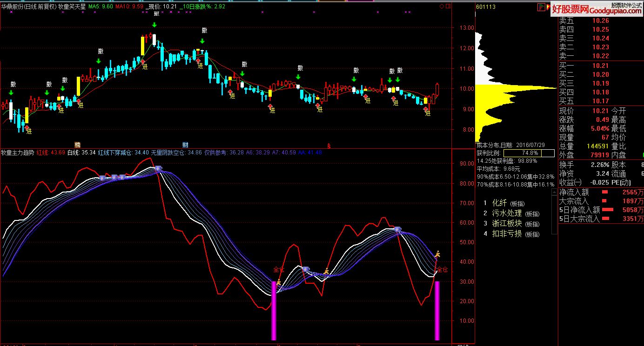Click the last 全仓 signal label

(443, 270)
